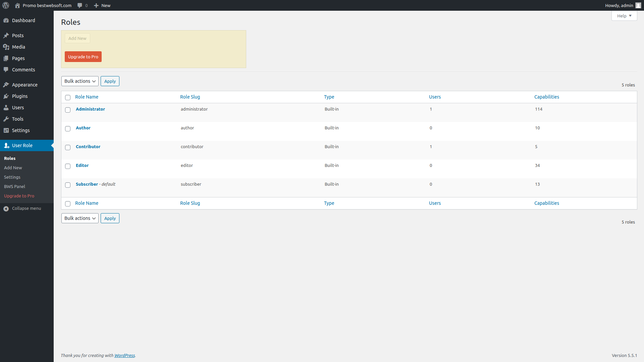Click Add New role button
This screenshot has height=362, width=644.
coord(77,38)
